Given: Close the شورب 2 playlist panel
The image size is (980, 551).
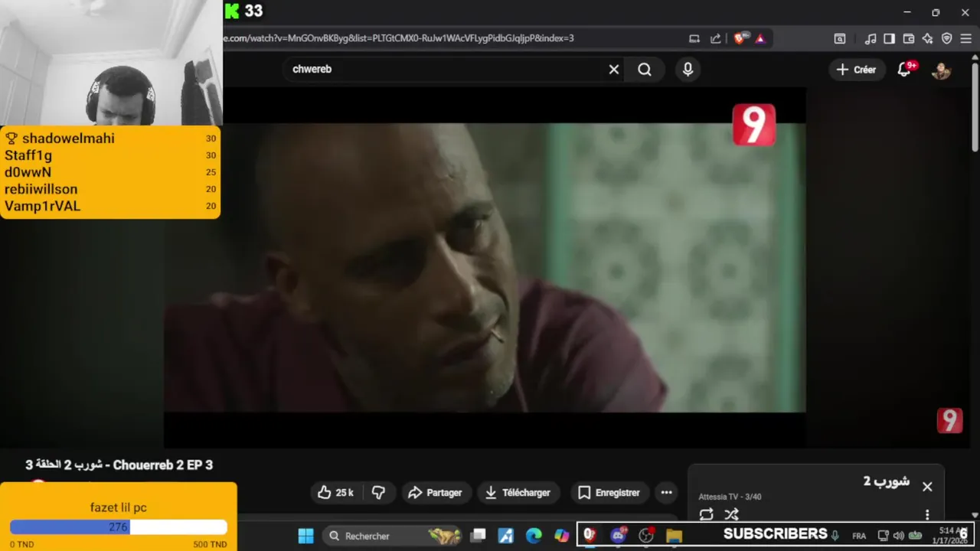Looking at the screenshot, I should point(927,487).
